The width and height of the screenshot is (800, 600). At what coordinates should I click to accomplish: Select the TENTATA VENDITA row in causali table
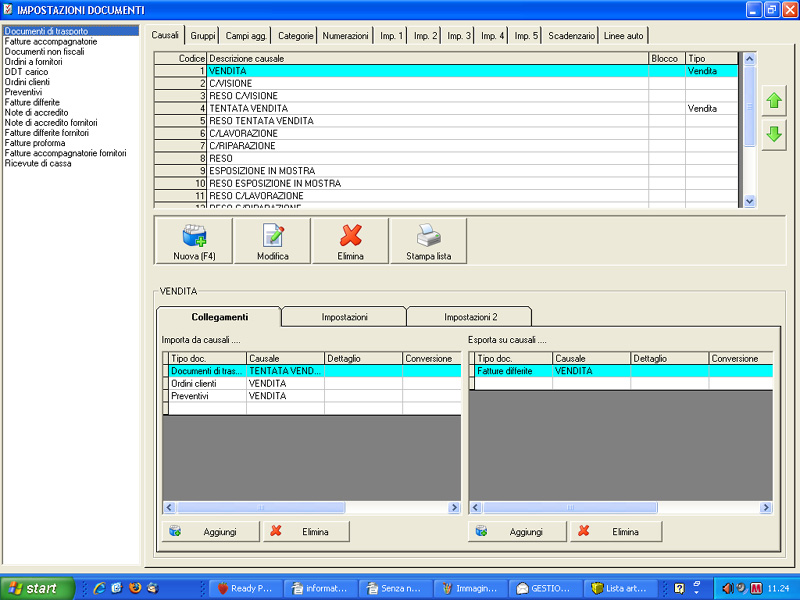(x=248, y=108)
